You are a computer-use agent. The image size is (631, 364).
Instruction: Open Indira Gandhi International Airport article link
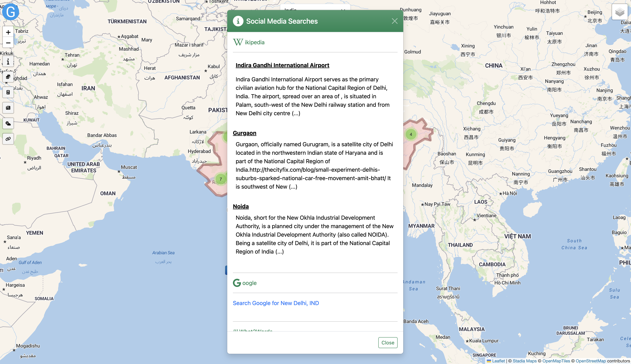pos(282,65)
